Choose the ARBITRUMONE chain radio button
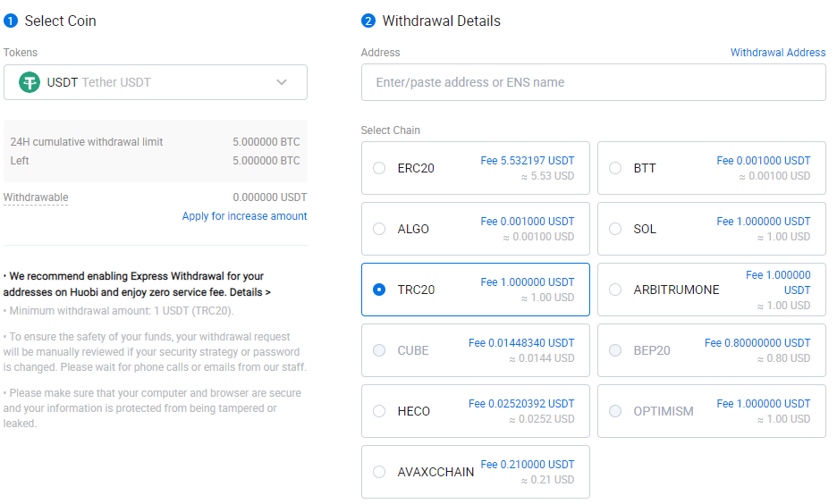 [615, 290]
